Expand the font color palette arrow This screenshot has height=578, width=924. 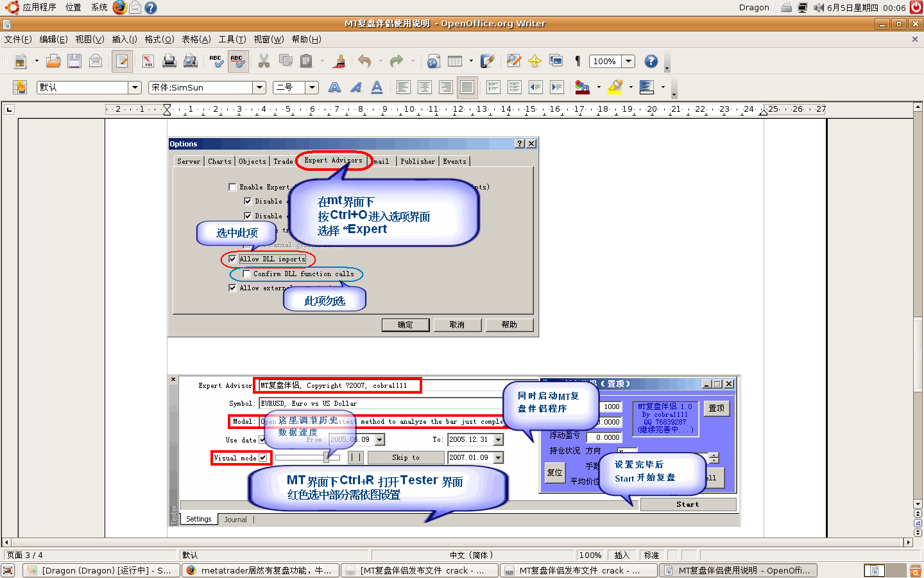[599, 87]
